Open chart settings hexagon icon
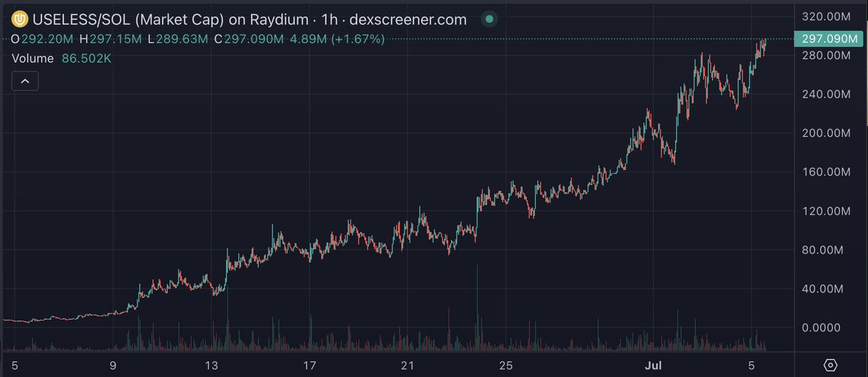The image size is (868, 377). (x=830, y=365)
